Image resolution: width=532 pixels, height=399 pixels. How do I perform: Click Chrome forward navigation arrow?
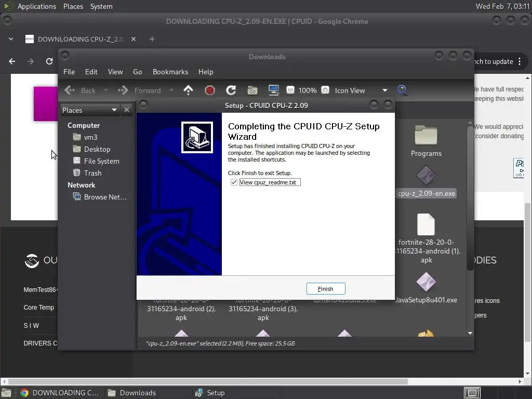point(31,61)
